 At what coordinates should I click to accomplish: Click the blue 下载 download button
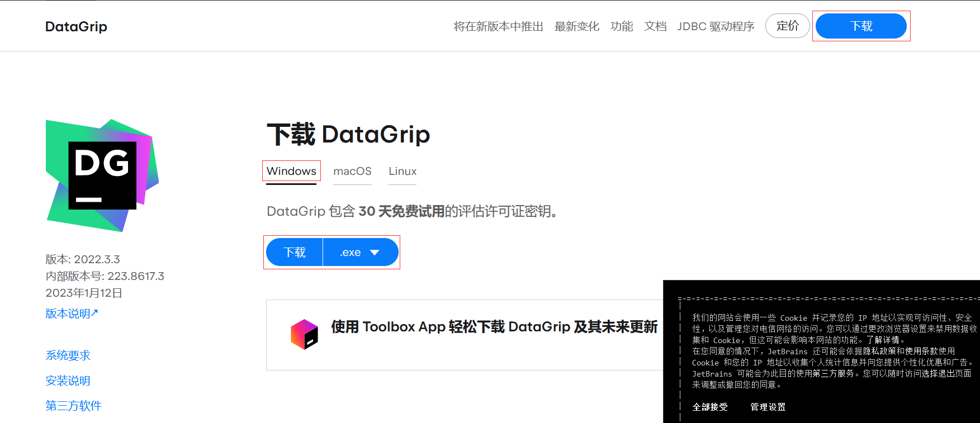point(295,252)
